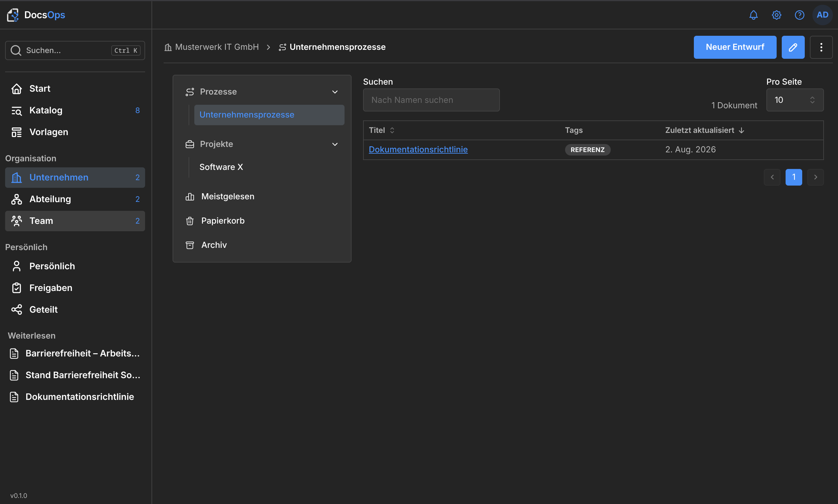Select page 1 in pagination
The width and height of the screenshot is (838, 504).
[x=794, y=177]
